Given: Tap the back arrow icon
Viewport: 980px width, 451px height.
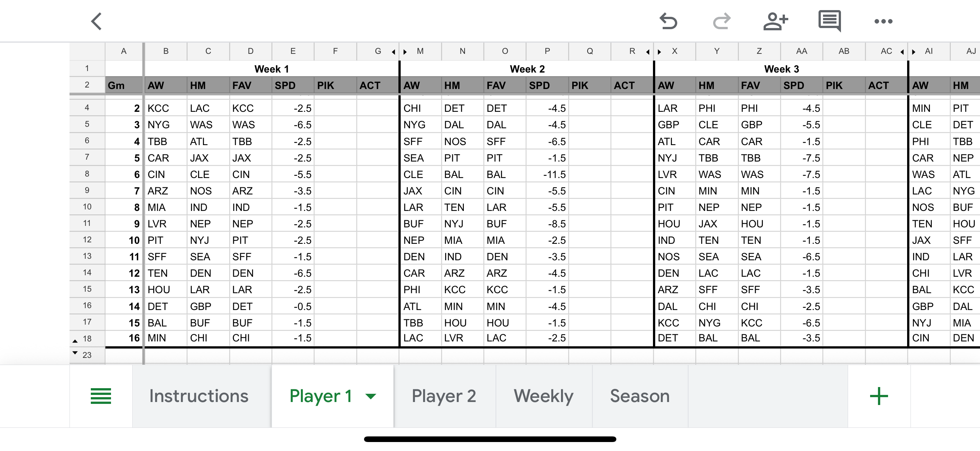Looking at the screenshot, I should [97, 21].
